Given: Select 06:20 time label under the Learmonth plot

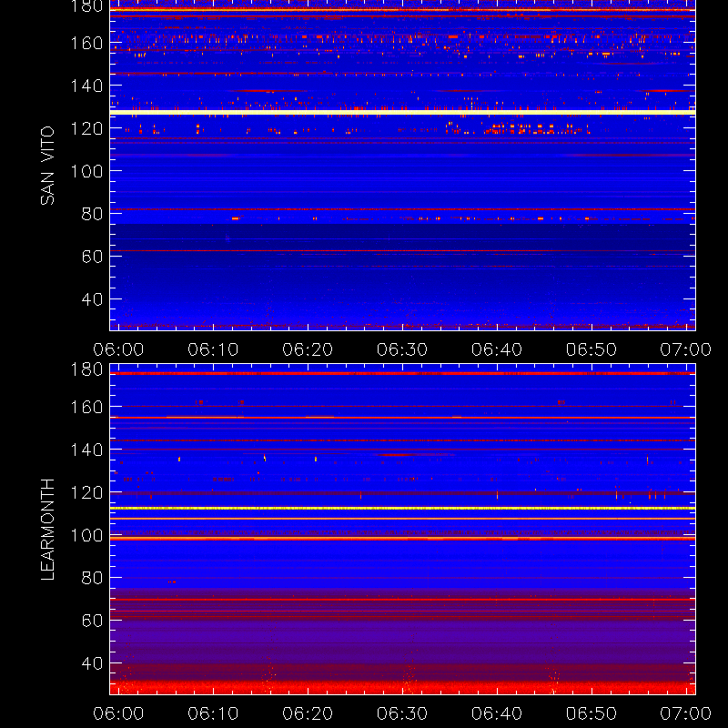Looking at the screenshot, I should click(308, 713).
